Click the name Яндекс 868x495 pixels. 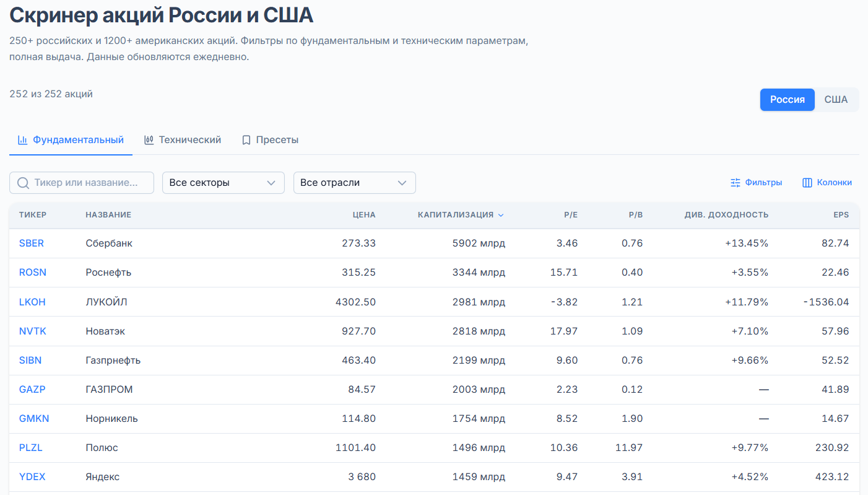pos(103,477)
